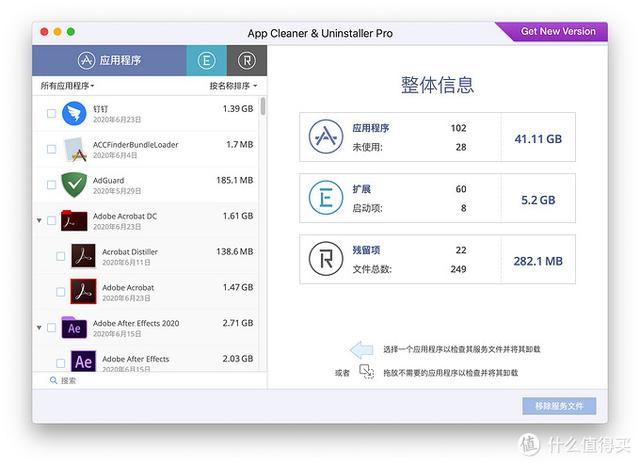640x466 pixels.
Task: Select the Adobe After Effects app icon
Action: coord(83,361)
